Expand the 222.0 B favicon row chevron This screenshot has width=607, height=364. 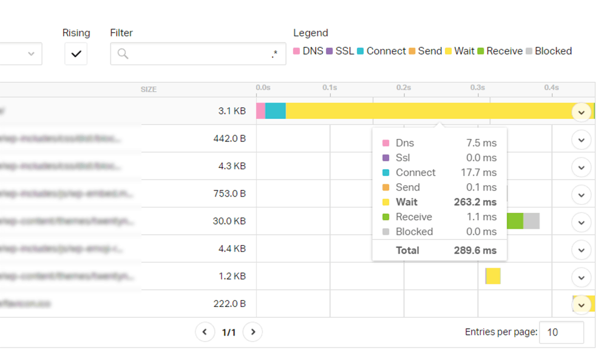(x=581, y=305)
